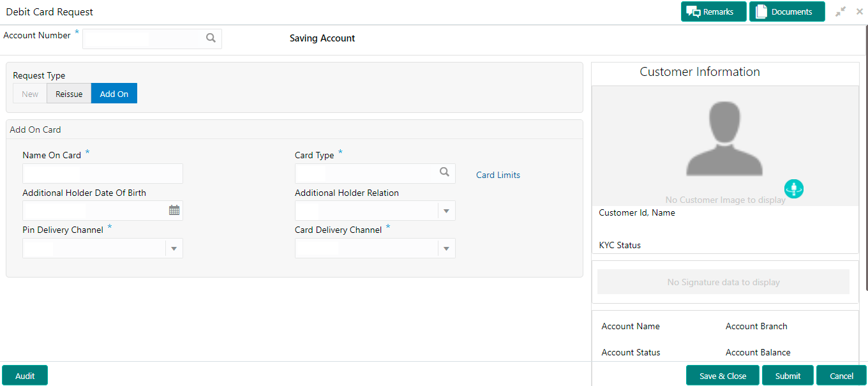Expand the Card Delivery Channel dropdown
Screen dimensions: 868x386
[446, 249]
